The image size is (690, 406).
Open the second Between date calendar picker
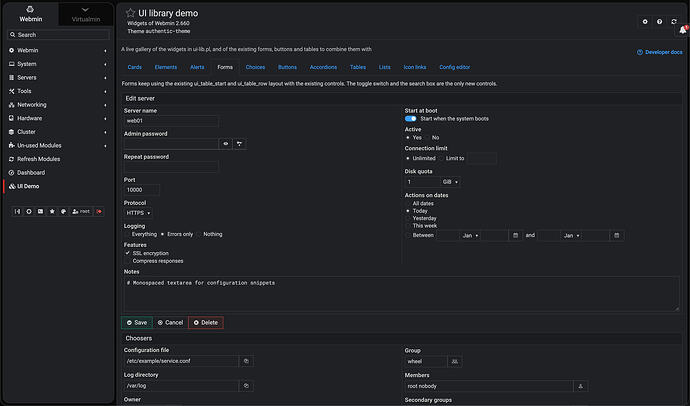click(x=617, y=236)
